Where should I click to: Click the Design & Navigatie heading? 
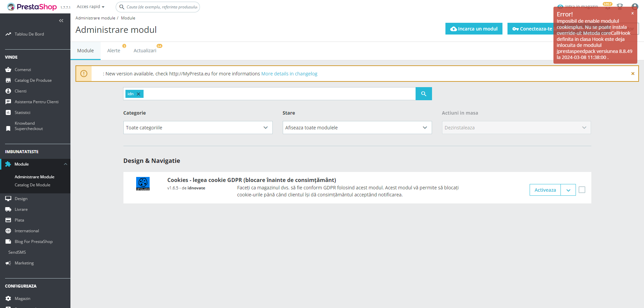pos(152,161)
